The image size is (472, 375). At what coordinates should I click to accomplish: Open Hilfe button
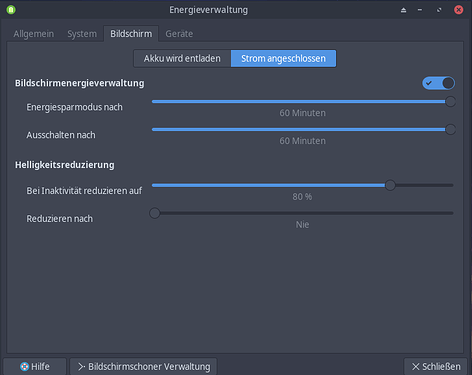(35, 367)
